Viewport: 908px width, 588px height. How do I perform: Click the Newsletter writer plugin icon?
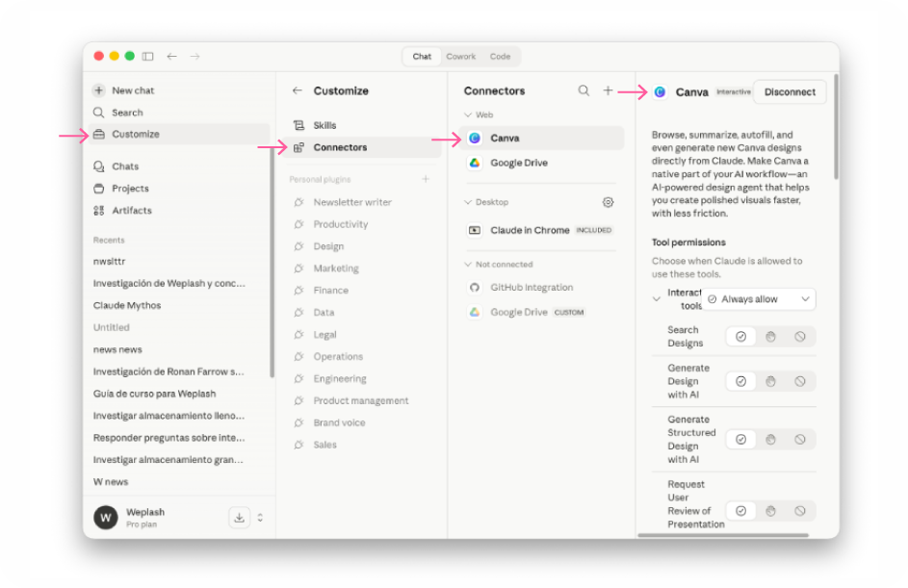(x=298, y=202)
